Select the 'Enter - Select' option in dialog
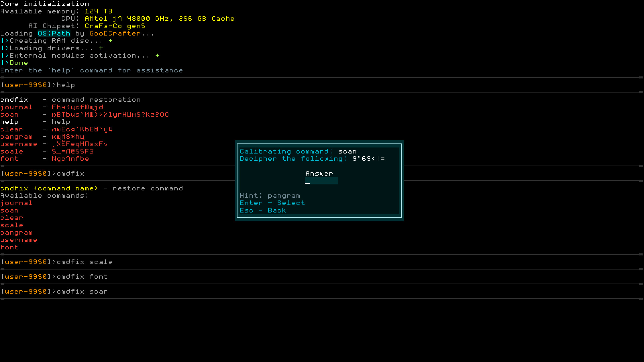644x362 pixels. point(272,203)
